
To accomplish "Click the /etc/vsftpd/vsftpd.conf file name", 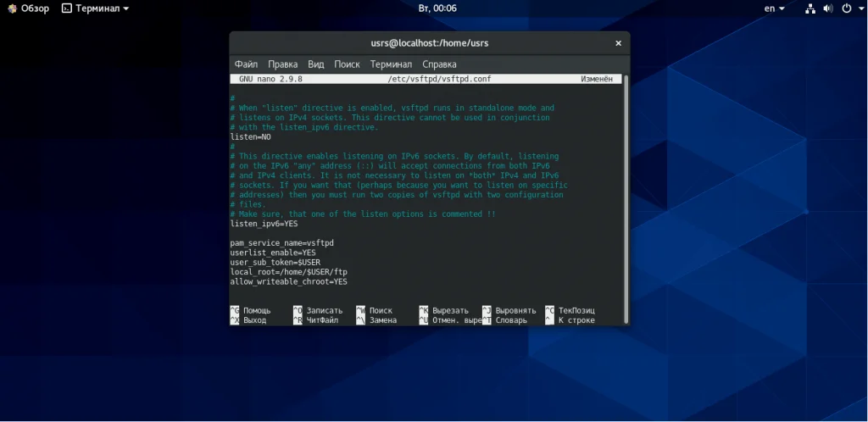I will click(440, 79).
